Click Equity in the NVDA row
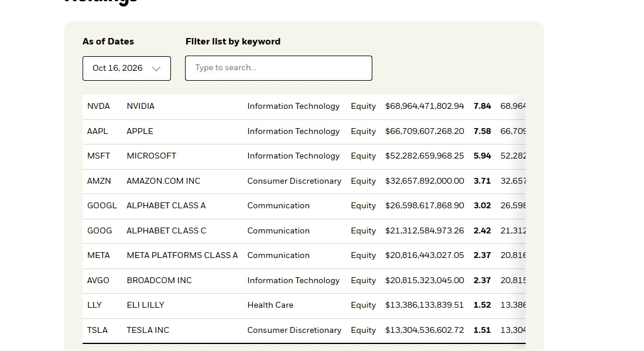 click(x=364, y=106)
